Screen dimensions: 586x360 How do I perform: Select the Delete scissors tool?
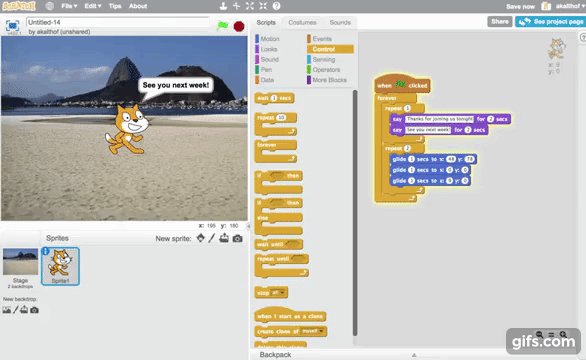[237, 6]
